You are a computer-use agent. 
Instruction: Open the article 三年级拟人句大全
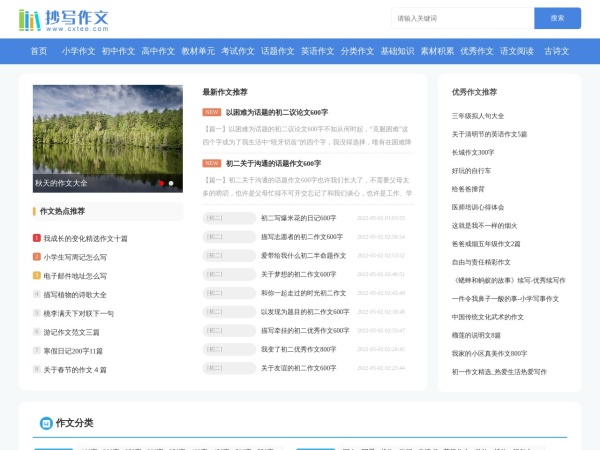[478, 116]
